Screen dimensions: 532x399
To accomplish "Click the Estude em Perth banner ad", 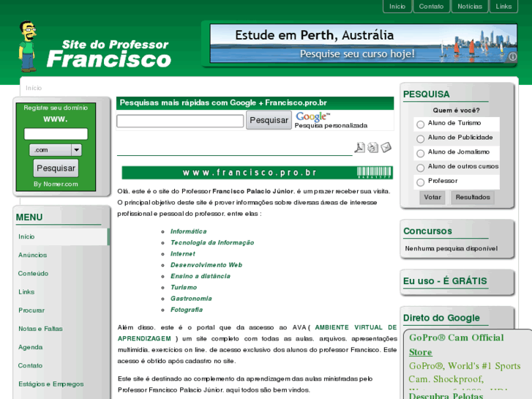I will 364,43.
